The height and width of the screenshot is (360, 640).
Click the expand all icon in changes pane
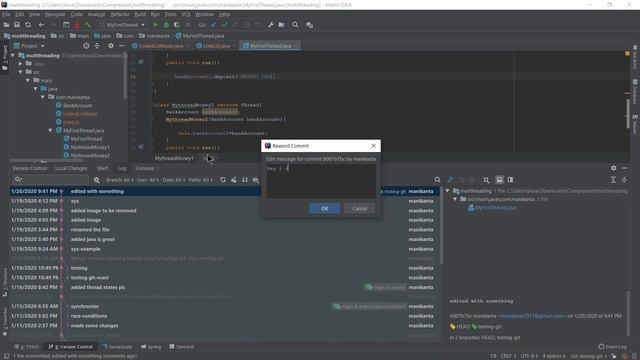613,180
